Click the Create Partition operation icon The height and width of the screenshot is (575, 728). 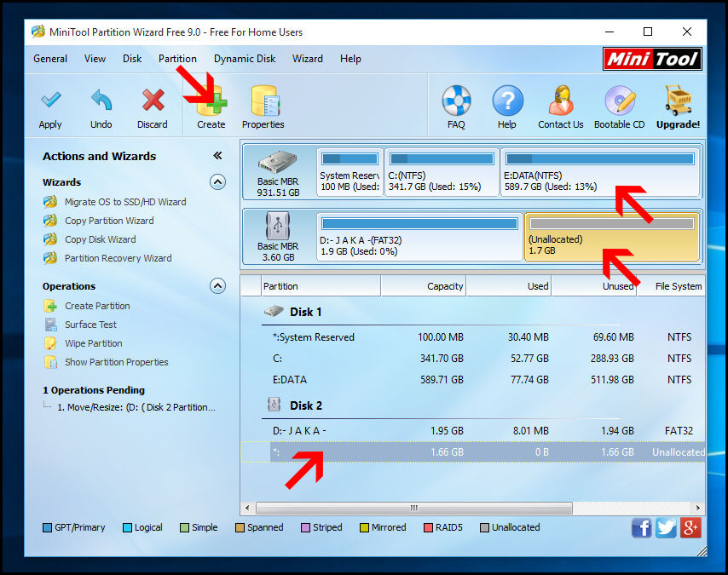50,306
